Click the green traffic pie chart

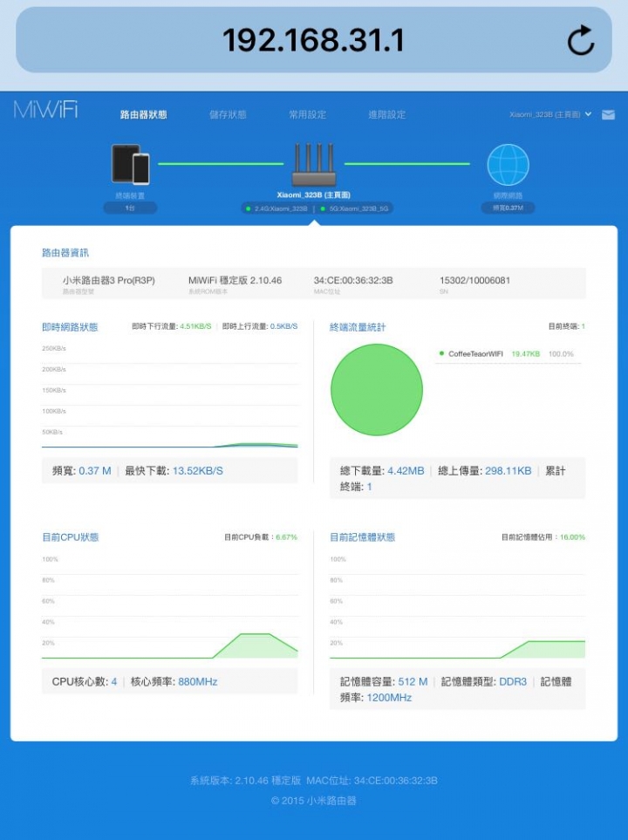377,389
